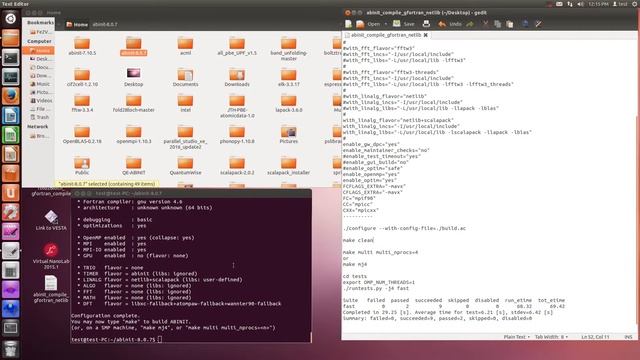Select the openmpi-1.10.3 folder

133,134
